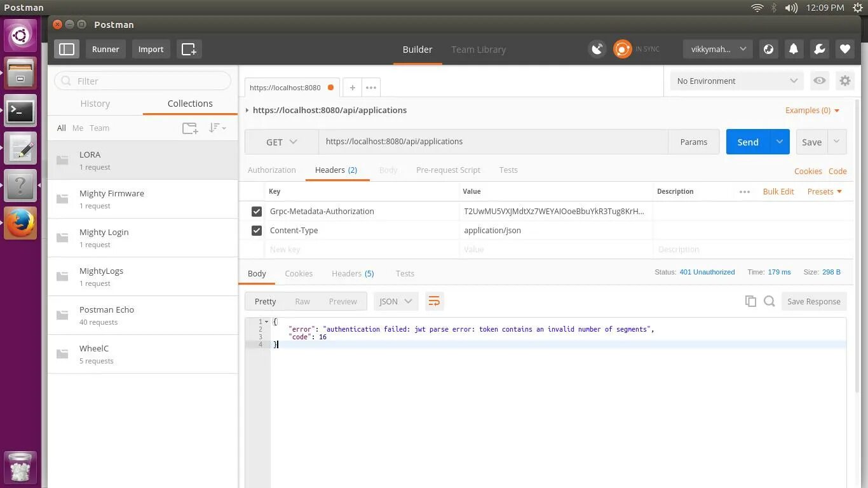Uncheck the Content-Type header

tap(256, 230)
